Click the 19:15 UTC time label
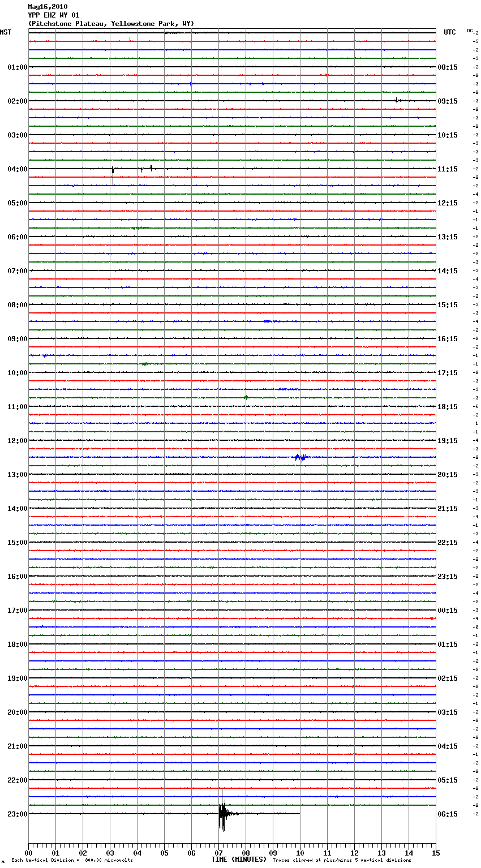Image resolution: width=481 pixels, height=868 pixels. tap(448, 441)
